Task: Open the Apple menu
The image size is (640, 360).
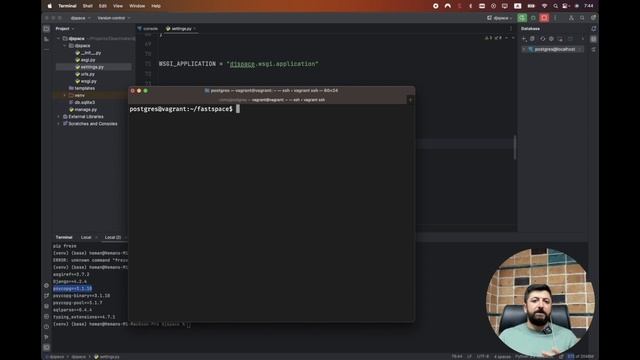Action: pos(50,6)
